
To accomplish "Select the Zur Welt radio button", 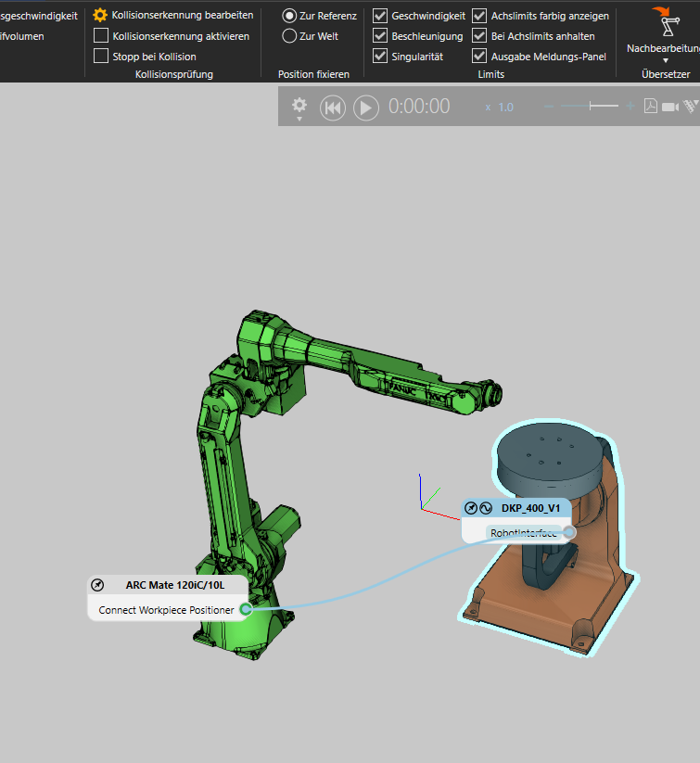I will 289,36.
